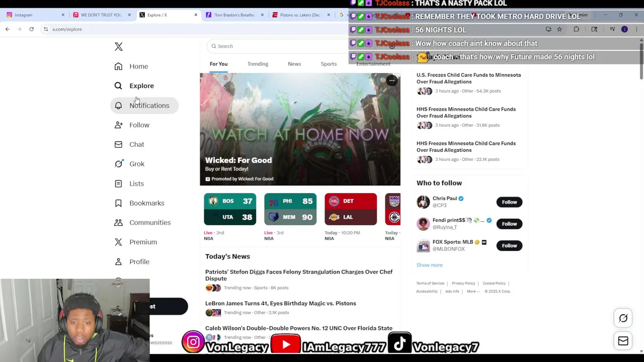Open the Cookie Policy link
The image size is (644, 362).
(494, 284)
